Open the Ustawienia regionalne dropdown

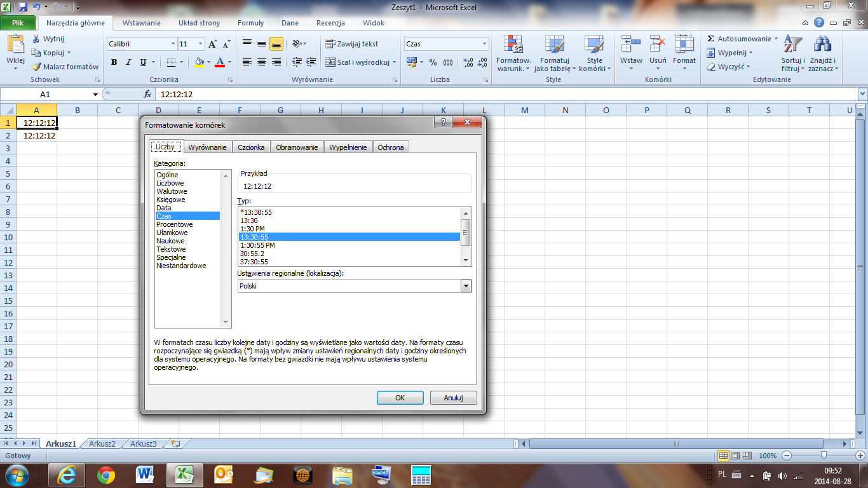coord(466,285)
